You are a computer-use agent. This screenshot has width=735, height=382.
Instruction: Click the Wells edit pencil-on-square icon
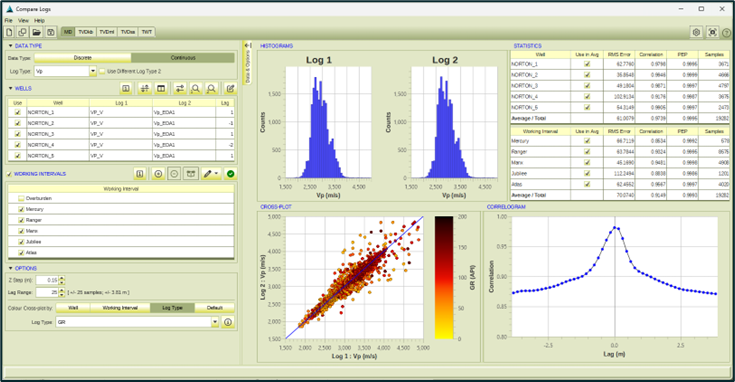(x=230, y=88)
